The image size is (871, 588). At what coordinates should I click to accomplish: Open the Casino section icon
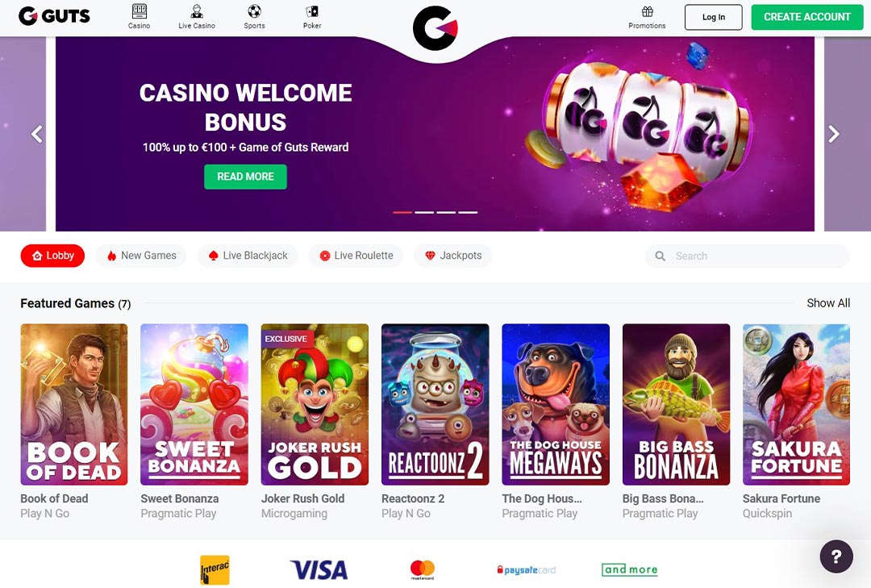click(x=140, y=11)
